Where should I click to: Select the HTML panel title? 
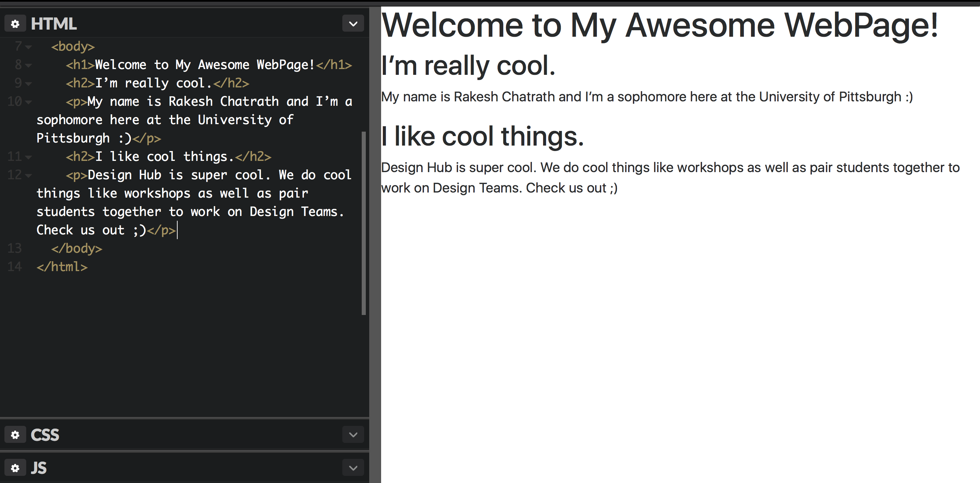click(54, 23)
